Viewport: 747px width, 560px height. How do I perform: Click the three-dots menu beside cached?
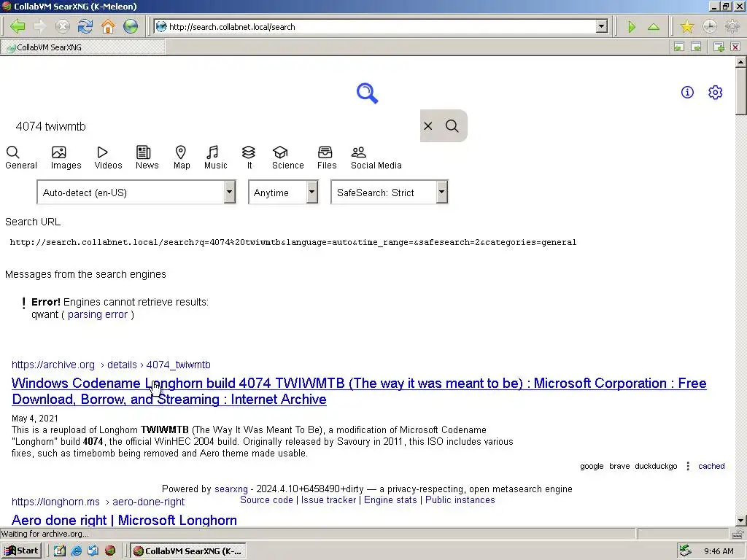(x=687, y=466)
